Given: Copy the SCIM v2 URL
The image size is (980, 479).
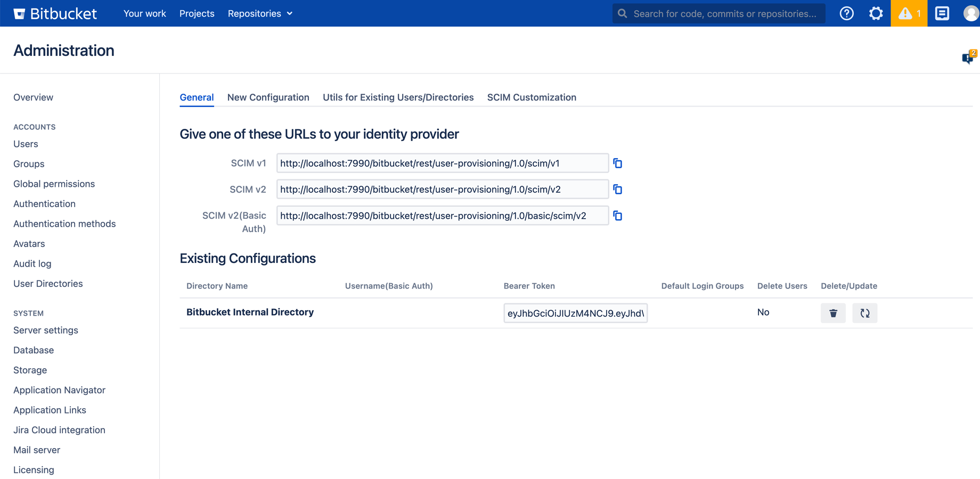Looking at the screenshot, I should [x=618, y=189].
